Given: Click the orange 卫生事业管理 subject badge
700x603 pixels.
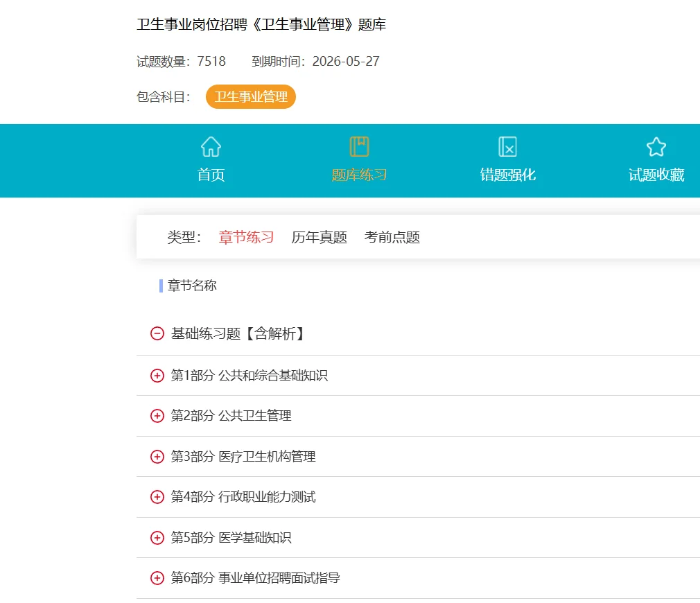Looking at the screenshot, I should (251, 97).
